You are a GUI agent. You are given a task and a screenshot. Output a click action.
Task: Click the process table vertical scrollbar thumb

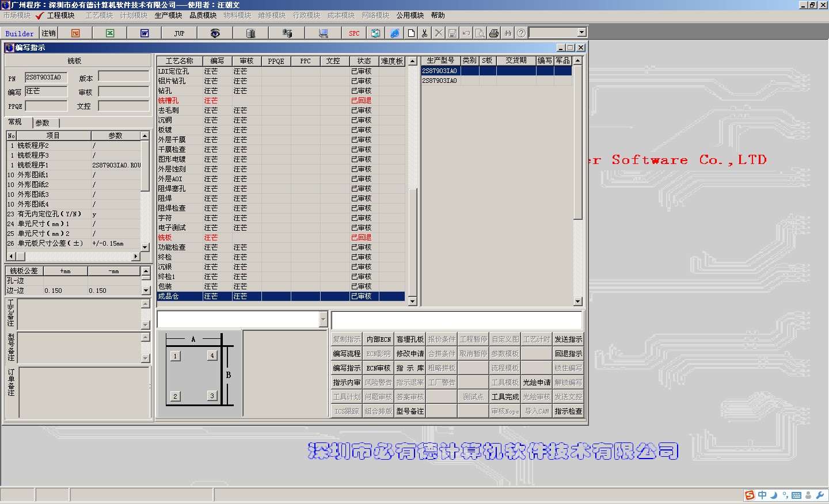412,242
